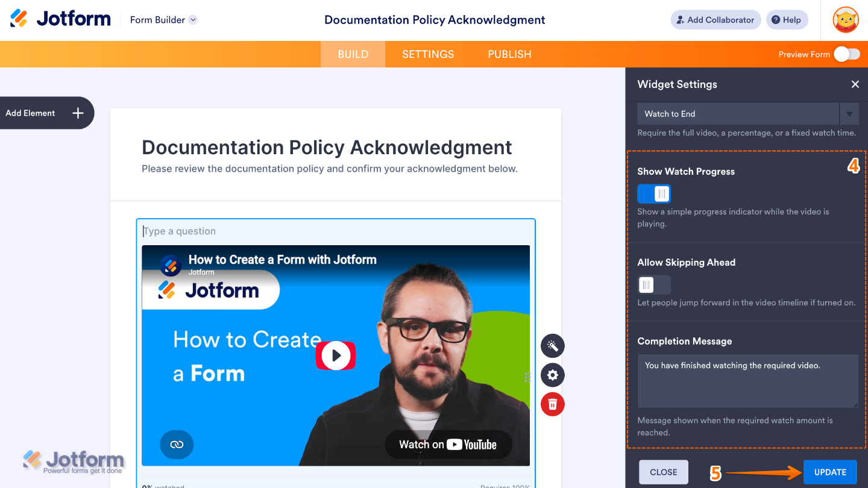Toggle the Preview Form switch
Viewport: 868px width, 488px height.
click(x=846, y=54)
